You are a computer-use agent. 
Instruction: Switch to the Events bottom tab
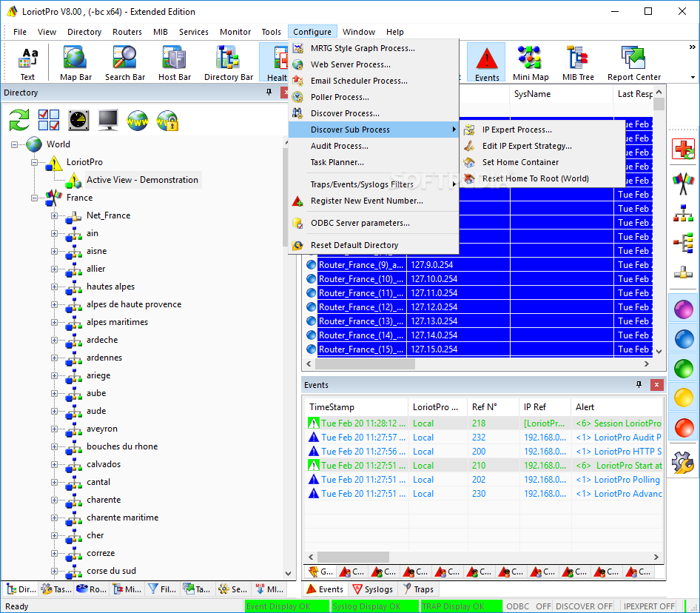pyautogui.click(x=325, y=589)
